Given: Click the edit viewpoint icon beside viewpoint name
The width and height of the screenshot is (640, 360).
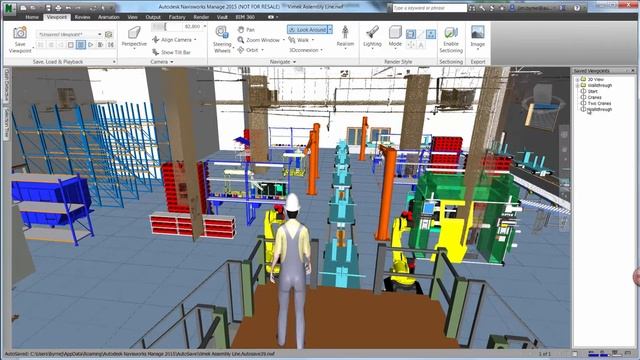Looking at the screenshot, I should [x=109, y=34].
